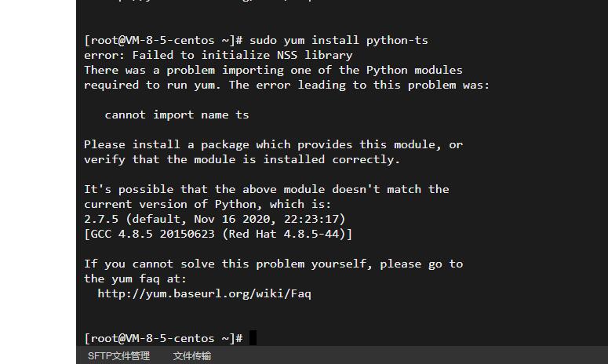Open the yum.baseurl.org/wiki/Faq link
This screenshot has width=608, height=364.
(204, 293)
